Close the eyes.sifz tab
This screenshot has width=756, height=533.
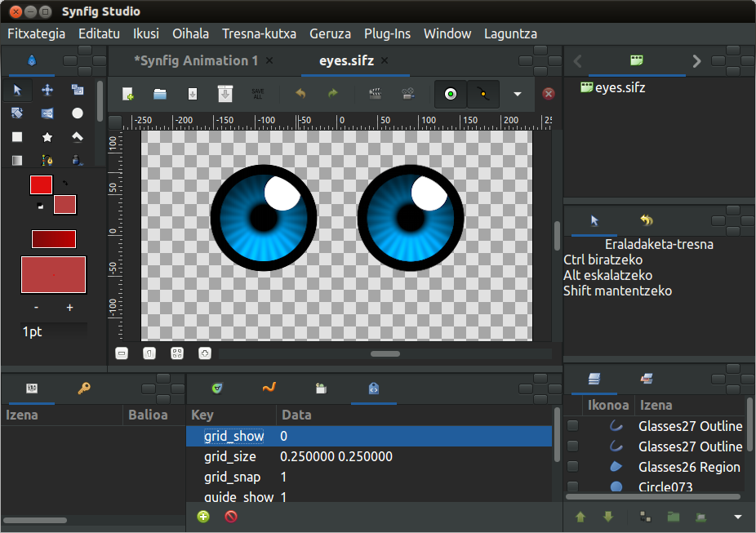[385, 60]
